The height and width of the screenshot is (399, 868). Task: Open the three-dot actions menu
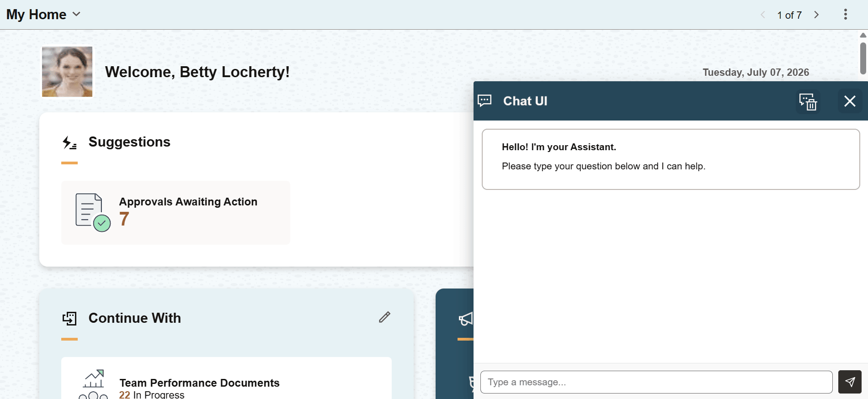click(x=846, y=15)
